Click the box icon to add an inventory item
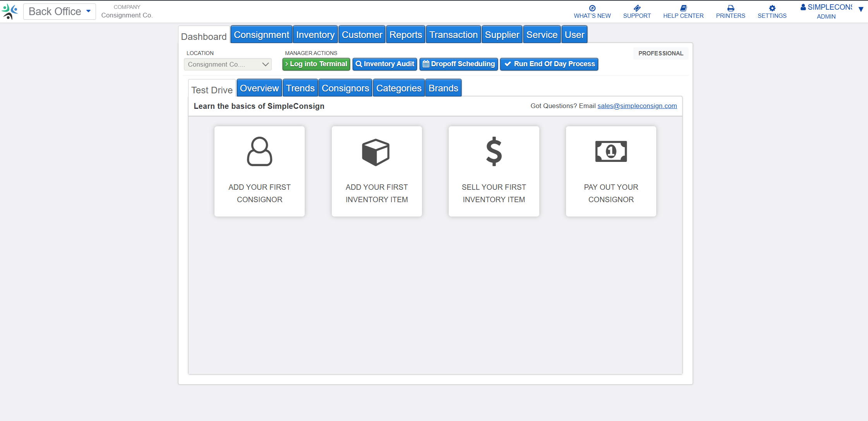Viewport: 868px width, 421px height. tap(376, 152)
